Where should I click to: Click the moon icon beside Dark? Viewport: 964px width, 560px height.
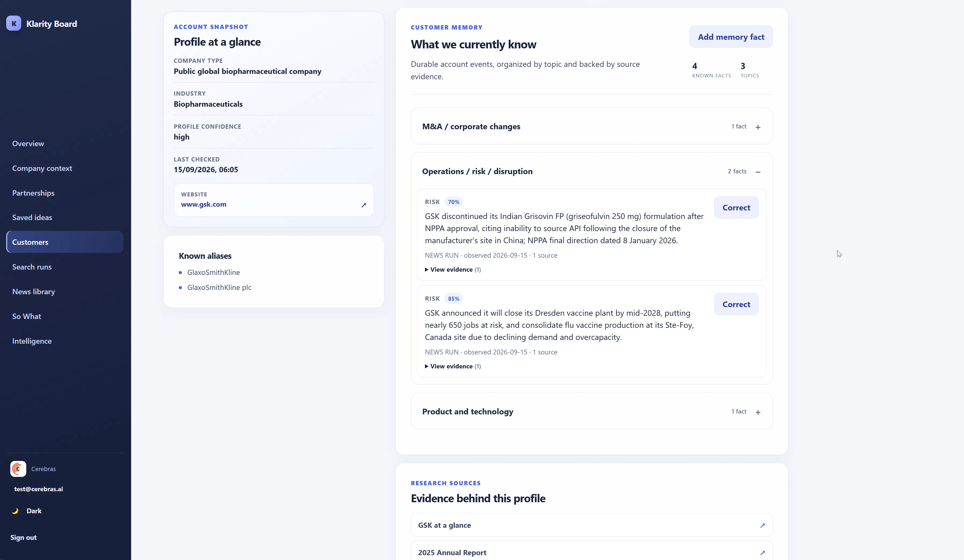(15, 511)
